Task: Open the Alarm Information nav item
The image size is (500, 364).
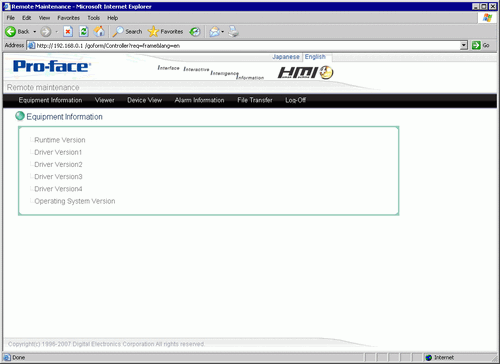Action: coord(199,100)
